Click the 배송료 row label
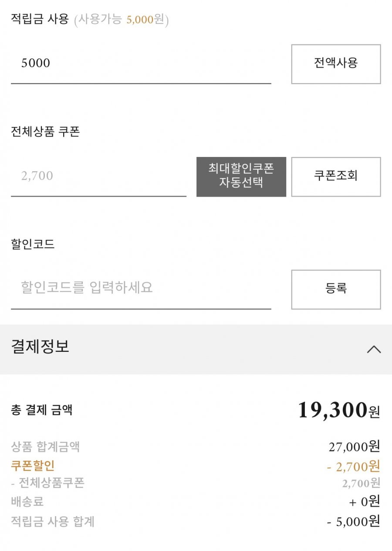 27,502
